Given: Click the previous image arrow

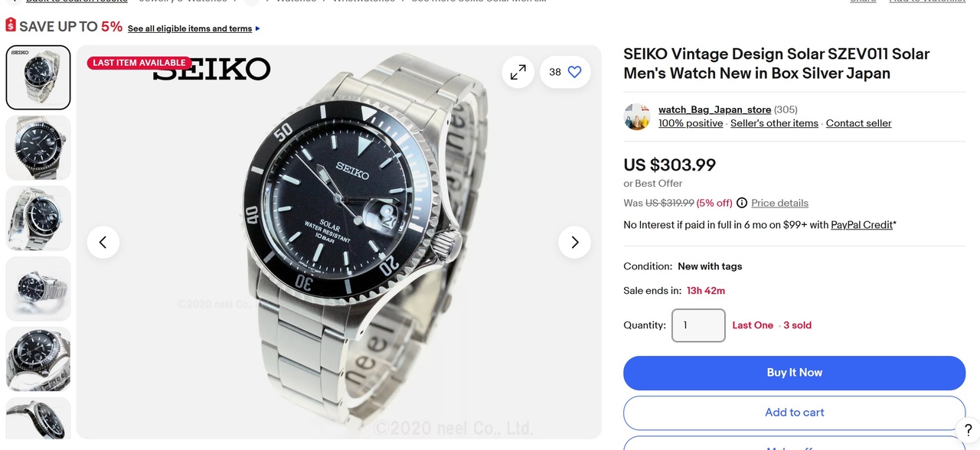Looking at the screenshot, I should [103, 243].
